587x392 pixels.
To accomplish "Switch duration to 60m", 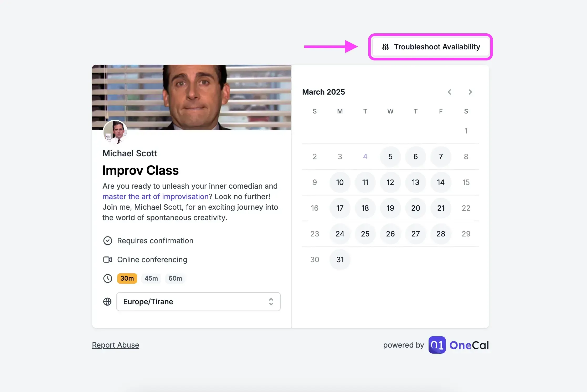I will pyautogui.click(x=175, y=278).
